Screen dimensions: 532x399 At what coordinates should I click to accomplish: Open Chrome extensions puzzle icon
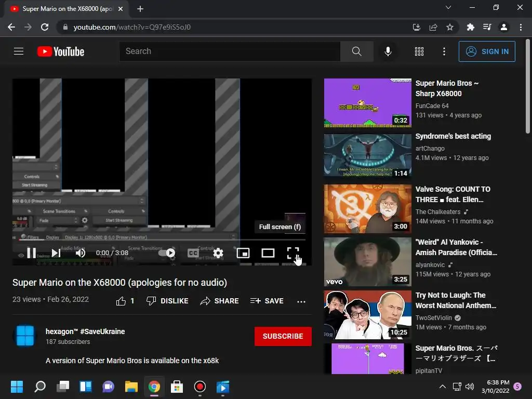470,27
